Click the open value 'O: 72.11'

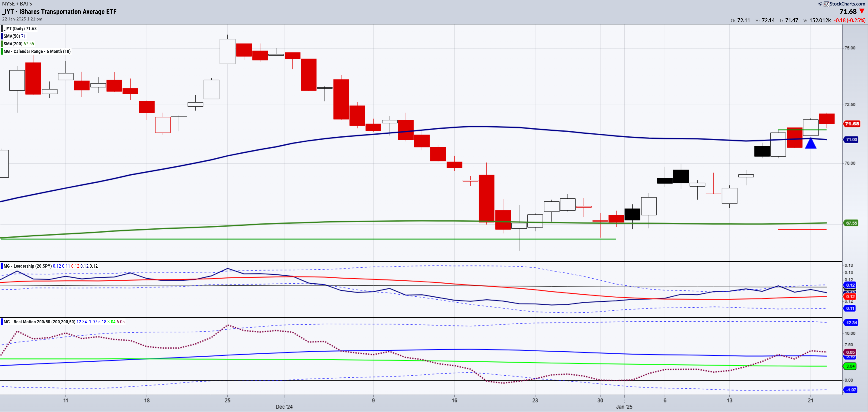(740, 20)
